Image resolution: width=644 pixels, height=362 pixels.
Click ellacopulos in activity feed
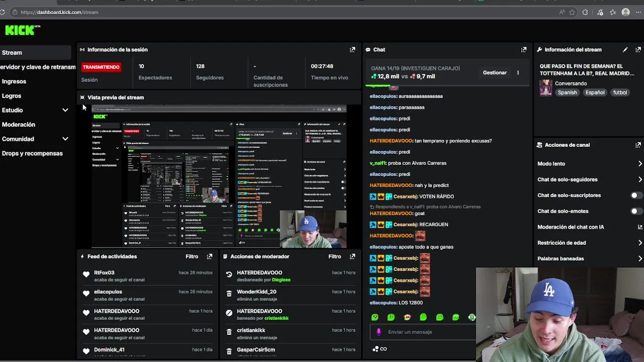pos(108,292)
